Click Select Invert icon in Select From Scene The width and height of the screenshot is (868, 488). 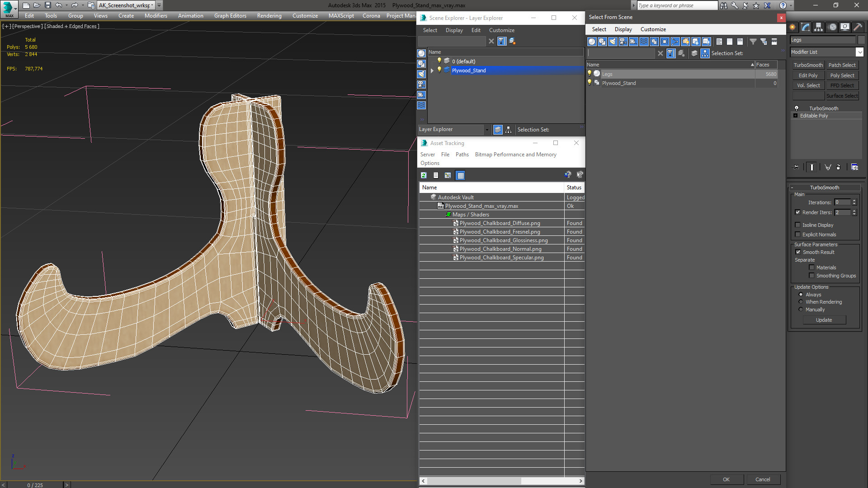point(740,42)
